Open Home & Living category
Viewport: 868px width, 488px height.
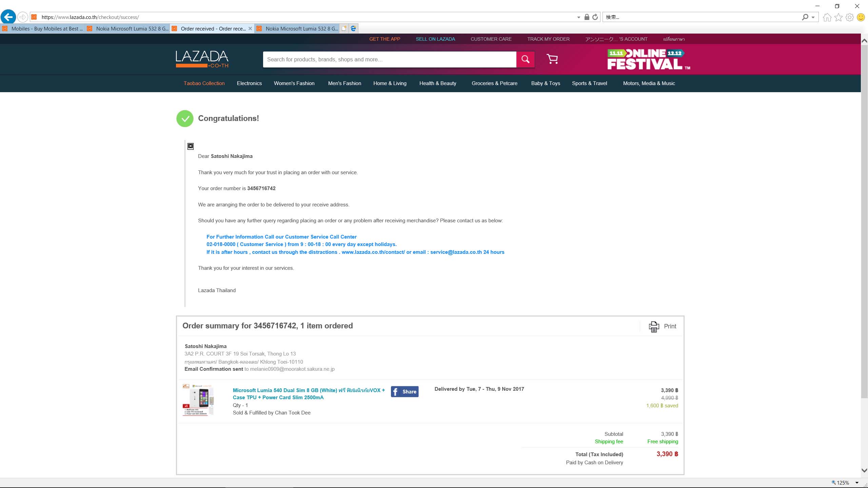[x=390, y=83]
